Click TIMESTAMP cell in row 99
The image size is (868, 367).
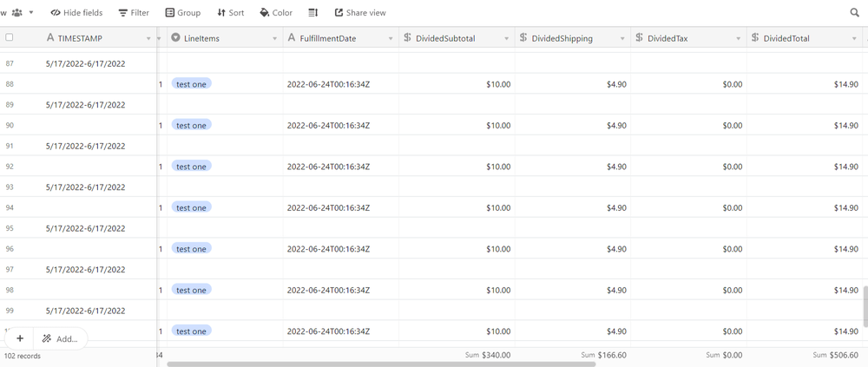(99, 311)
